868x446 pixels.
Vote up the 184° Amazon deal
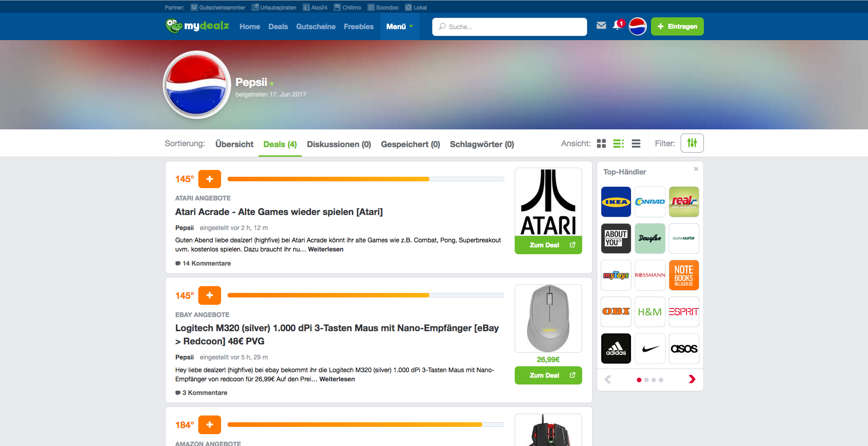coord(210,425)
